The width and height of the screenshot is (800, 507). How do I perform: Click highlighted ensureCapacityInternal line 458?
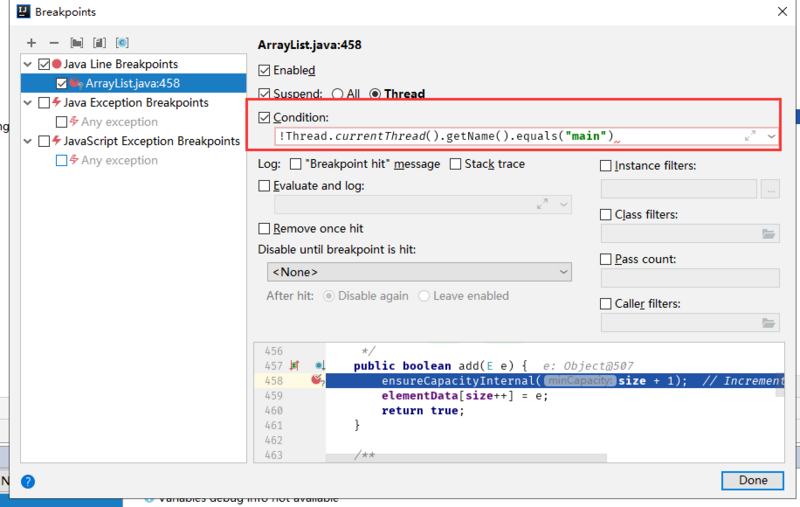pyautogui.click(x=555, y=381)
